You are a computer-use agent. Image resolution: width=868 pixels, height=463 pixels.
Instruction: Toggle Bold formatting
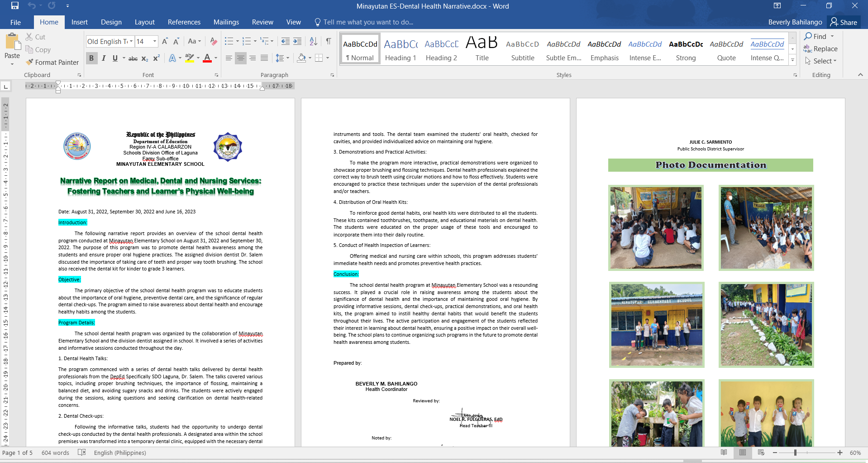point(91,58)
